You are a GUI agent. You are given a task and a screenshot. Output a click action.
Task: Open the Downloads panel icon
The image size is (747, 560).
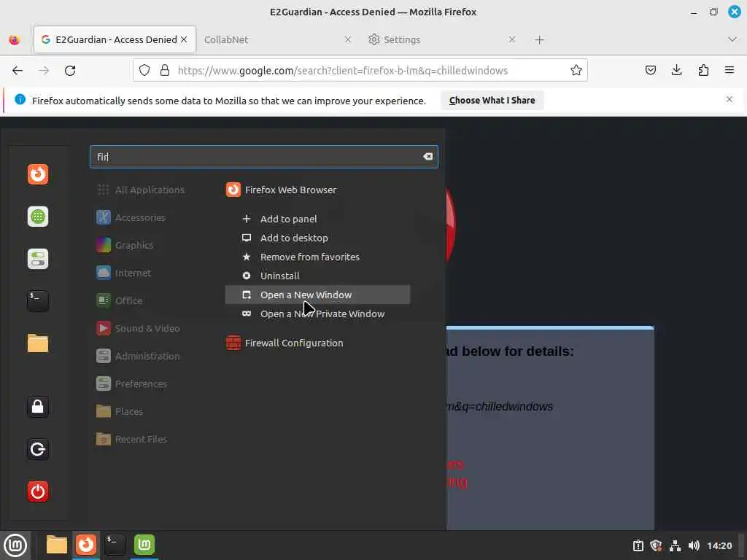[676, 71]
